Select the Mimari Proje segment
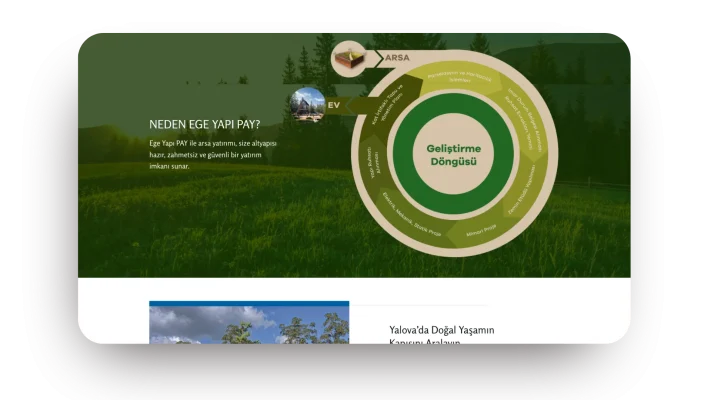The image size is (711, 400). tap(481, 230)
